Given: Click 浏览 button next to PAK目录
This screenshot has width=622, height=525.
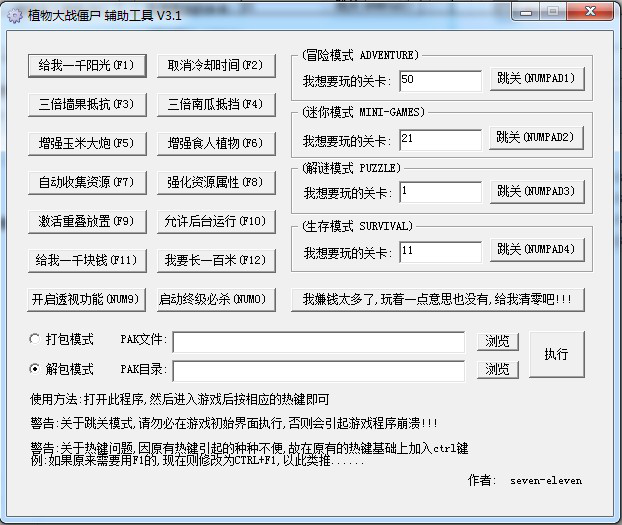Looking at the screenshot, I should [498, 369].
